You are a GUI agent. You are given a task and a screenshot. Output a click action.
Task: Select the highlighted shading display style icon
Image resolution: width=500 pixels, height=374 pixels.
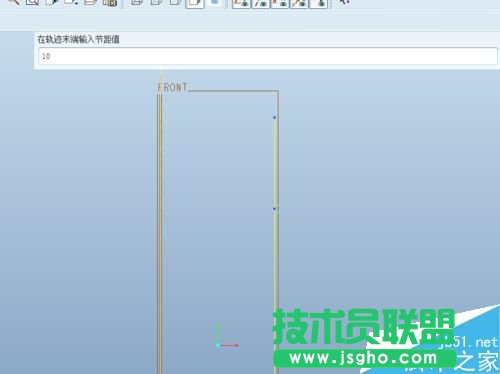tap(195, 3)
